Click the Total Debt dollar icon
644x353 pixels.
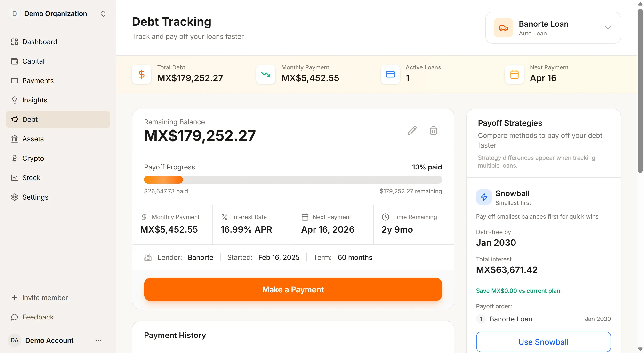tap(142, 74)
